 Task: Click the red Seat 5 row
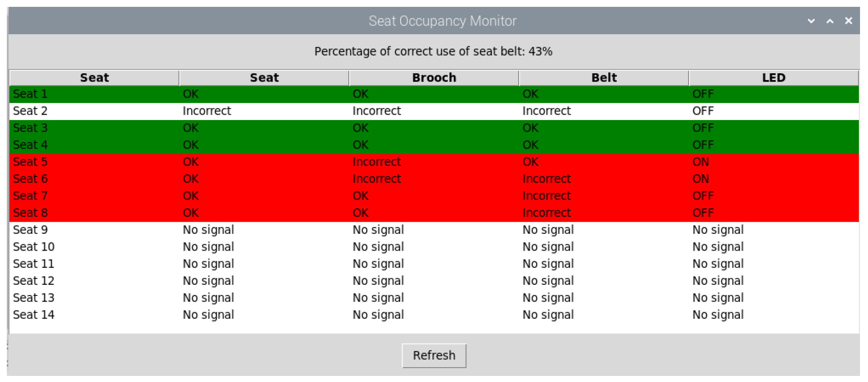[x=30, y=162]
